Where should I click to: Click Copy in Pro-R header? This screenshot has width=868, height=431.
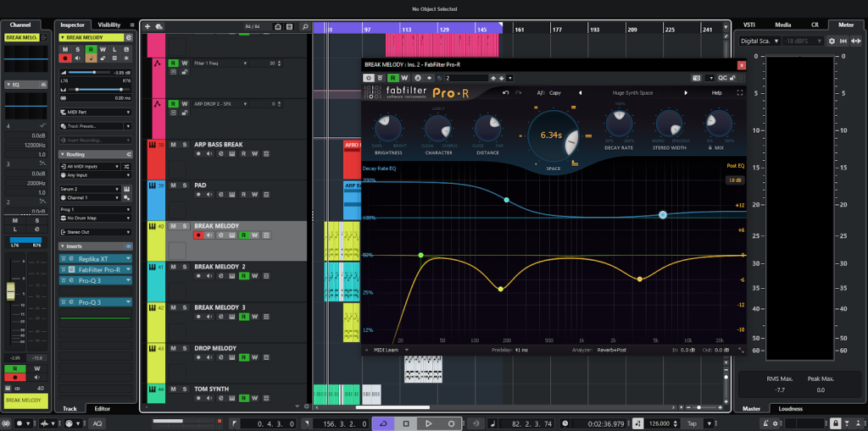click(x=554, y=92)
